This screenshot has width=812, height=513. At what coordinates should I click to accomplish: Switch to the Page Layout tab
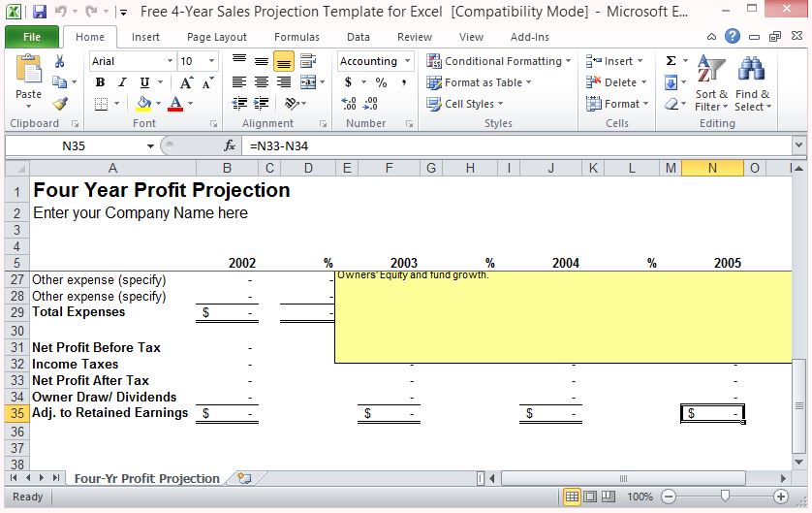tap(217, 37)
